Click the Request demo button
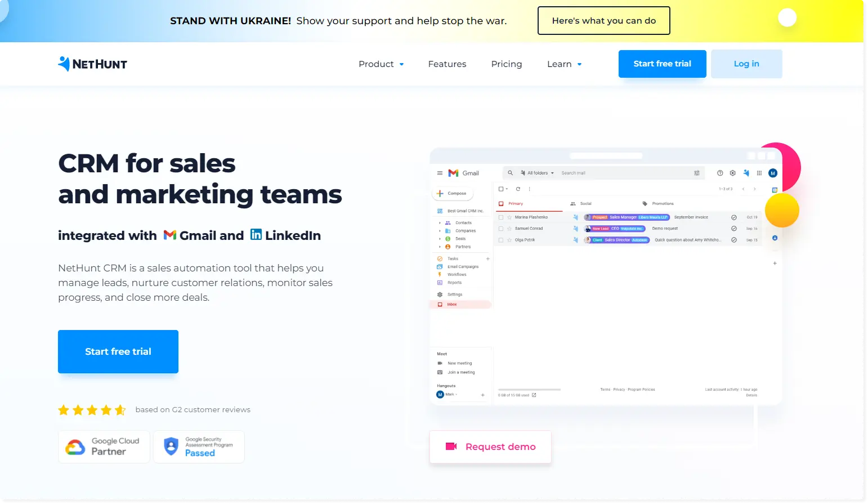The width and height of the screenshot is (868, 504). coord(490,447)
